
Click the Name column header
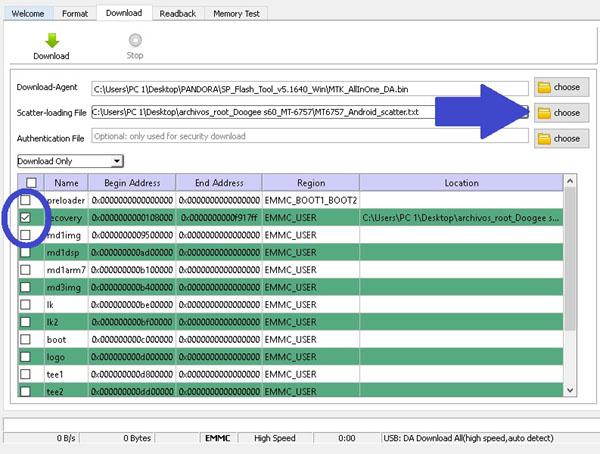(66, 183)
